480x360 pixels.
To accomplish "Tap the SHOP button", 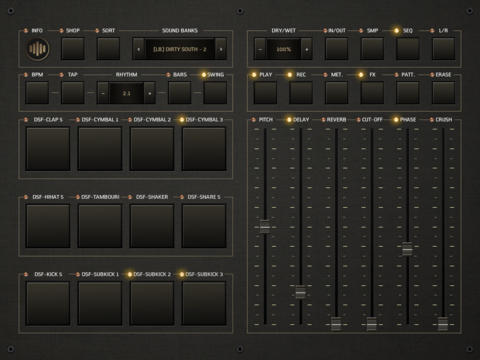I will click(73, 49).
